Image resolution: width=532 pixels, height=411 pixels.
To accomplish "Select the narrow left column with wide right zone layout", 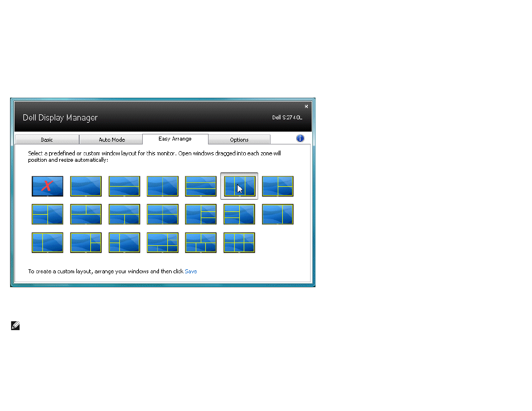I will 47,243.
